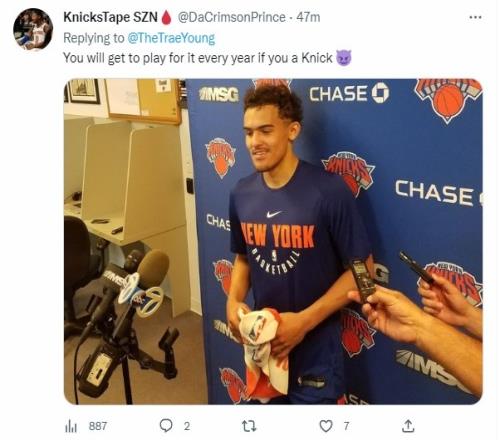The width and height of the screenshot is (500, 440).
Task: Open the share upload icon
Action: click(x=408, y=426)
